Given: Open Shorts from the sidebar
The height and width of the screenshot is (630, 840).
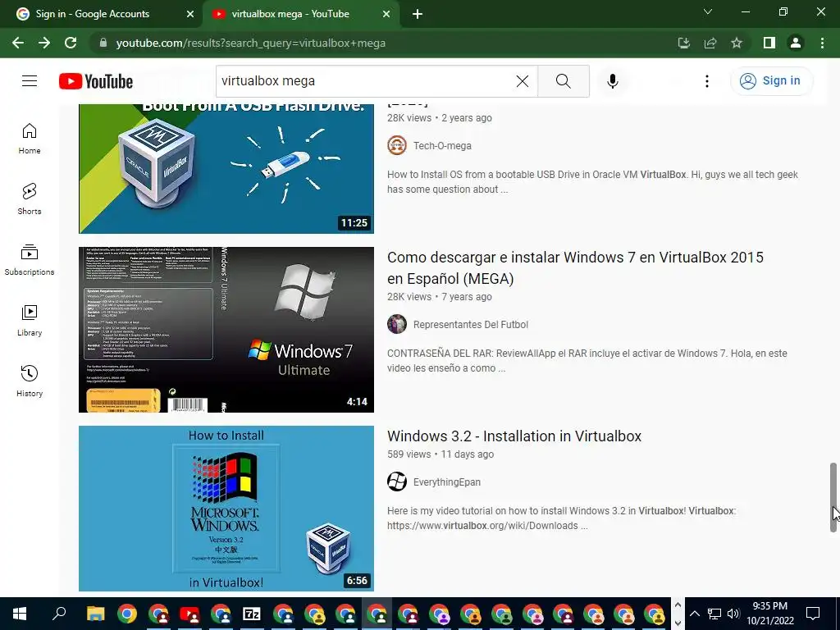Looking at the screenshot, I should (x=30, y=199).
